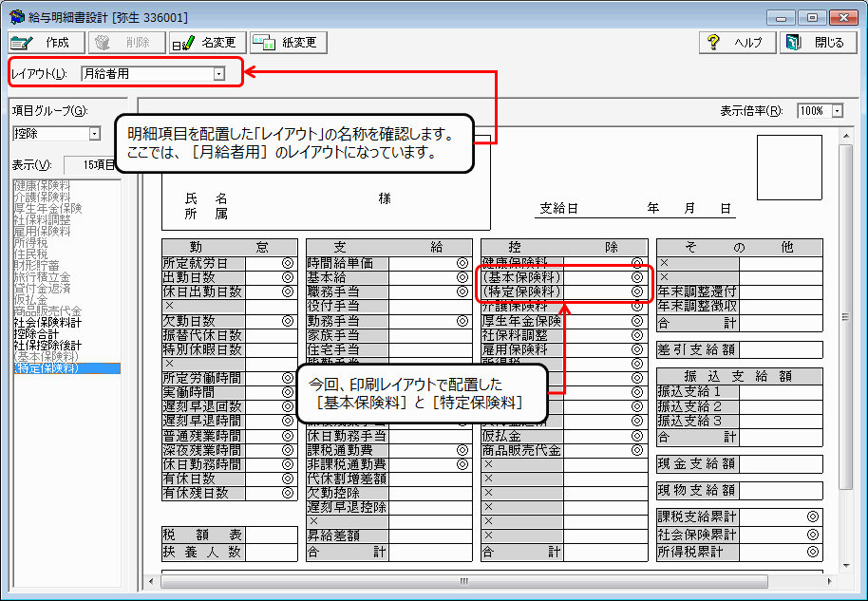Open the 表示倍率 100% zoom dropdown

[837, 111]
